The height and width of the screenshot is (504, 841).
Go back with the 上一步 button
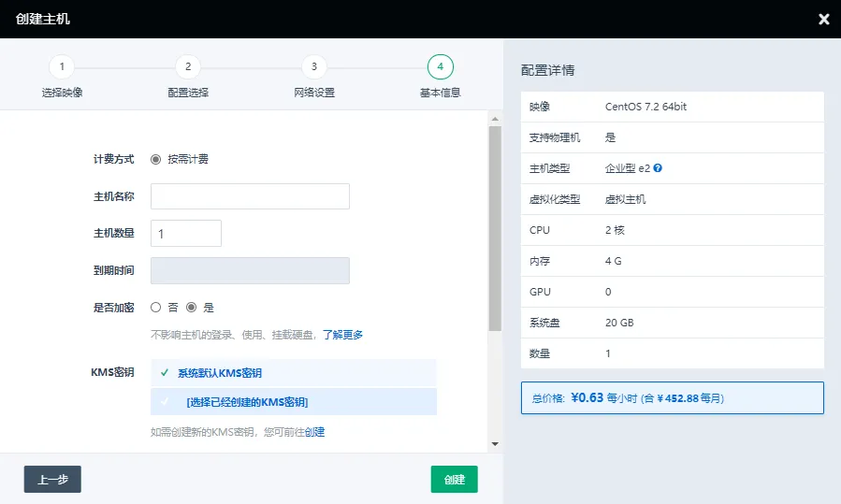(x=52, y=480)
